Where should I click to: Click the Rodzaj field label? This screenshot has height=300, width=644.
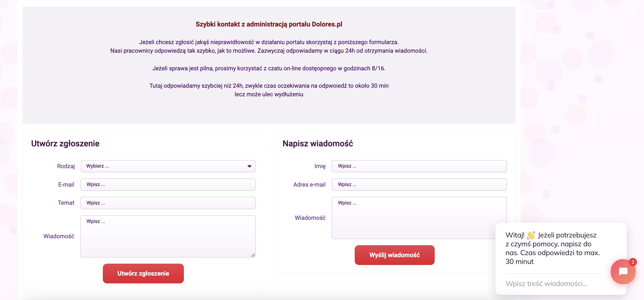[x=66, y=166]
